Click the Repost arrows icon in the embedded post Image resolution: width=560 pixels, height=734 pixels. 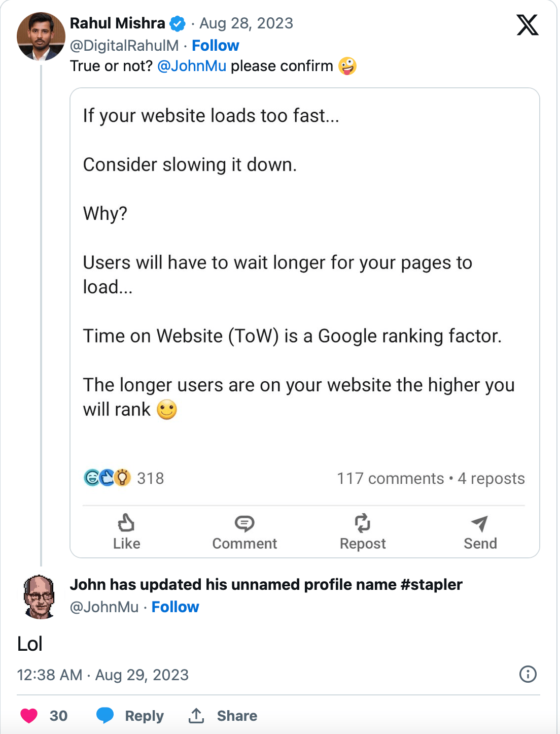point(362,523)
